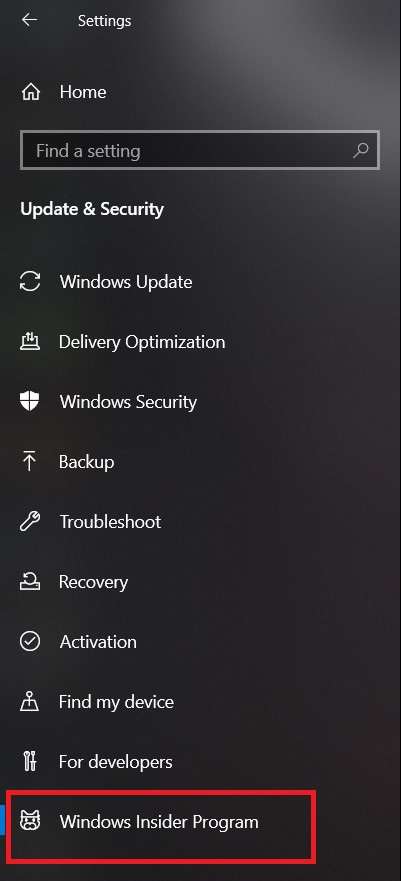
Task: Click the Troubleshoot wrench icon
Action: click(x=30, y=522)
